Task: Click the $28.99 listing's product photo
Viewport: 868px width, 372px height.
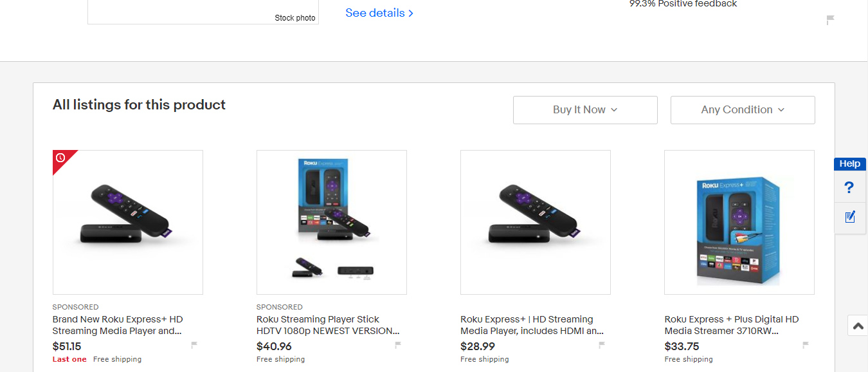Action: pyautogui.click(x=535, y=222)
